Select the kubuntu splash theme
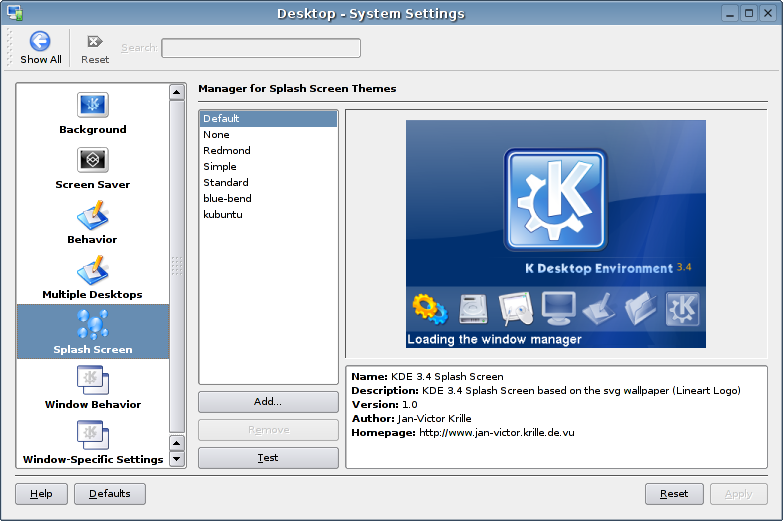Screen dimensions: 783x521 point(268,214)
